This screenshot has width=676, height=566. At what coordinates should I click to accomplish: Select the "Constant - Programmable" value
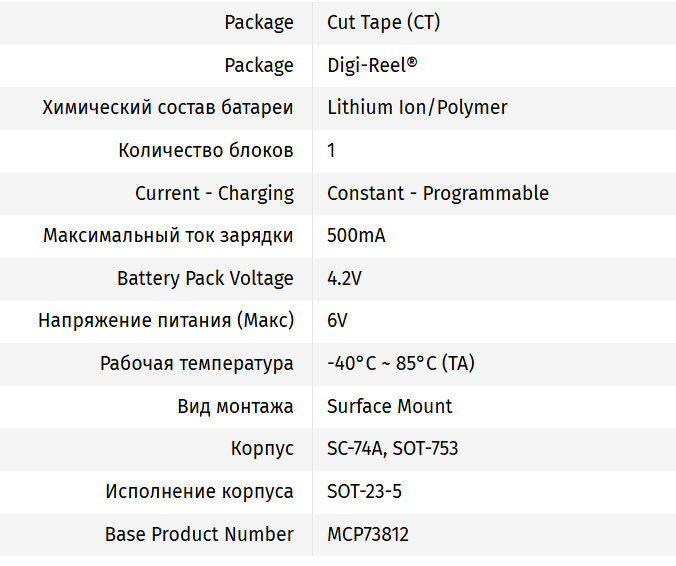pos(438,193)
